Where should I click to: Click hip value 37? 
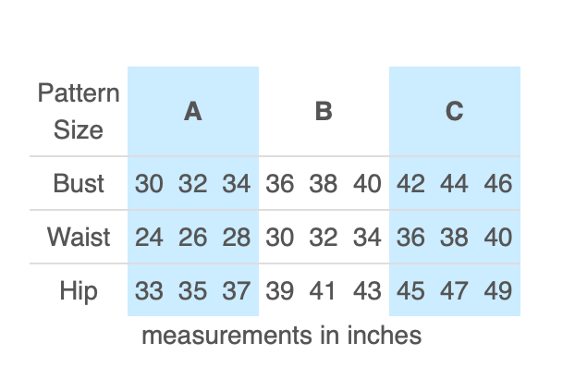[237, 290]
